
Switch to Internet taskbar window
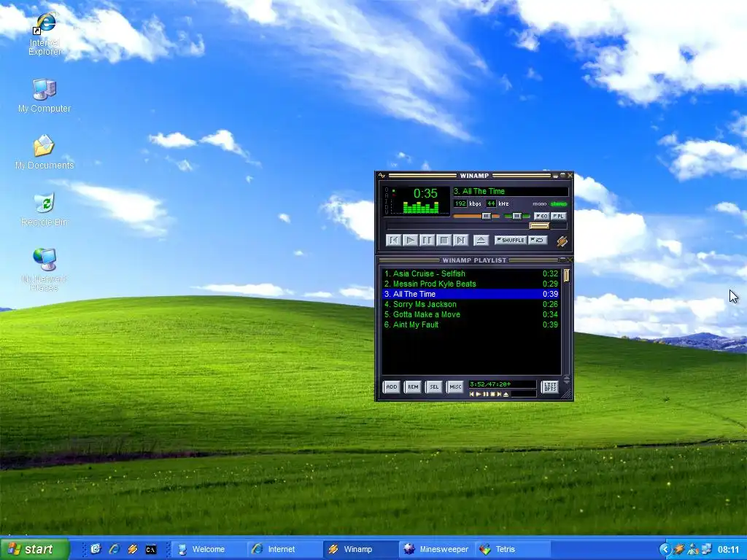pos(285,549)
